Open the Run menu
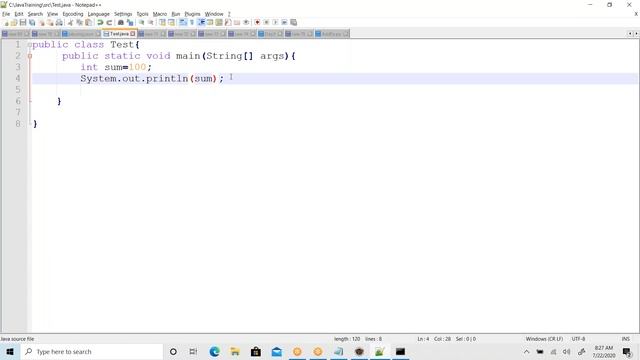The image size is (640, 360). [176, 14]
